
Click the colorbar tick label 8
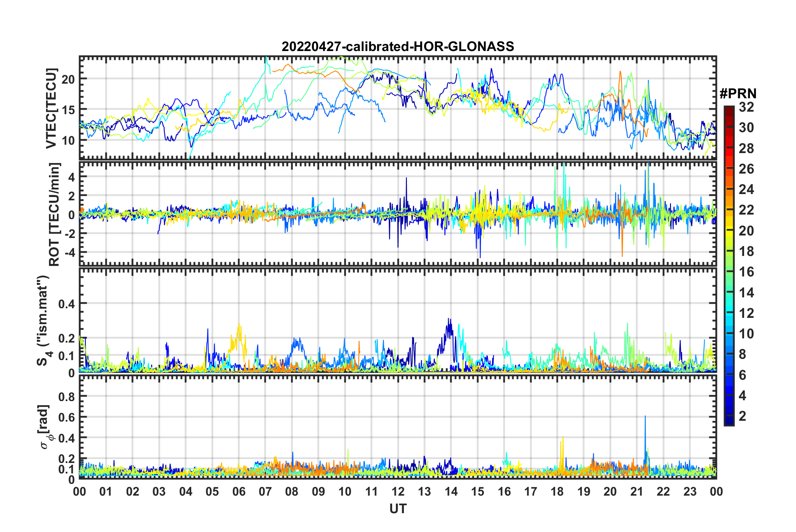[742, 354]
